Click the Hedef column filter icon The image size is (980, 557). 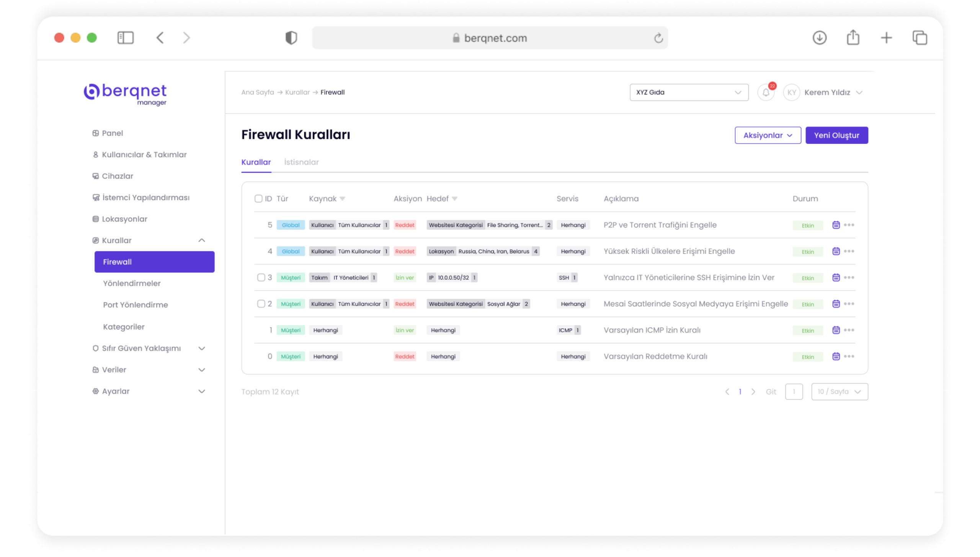454,198
